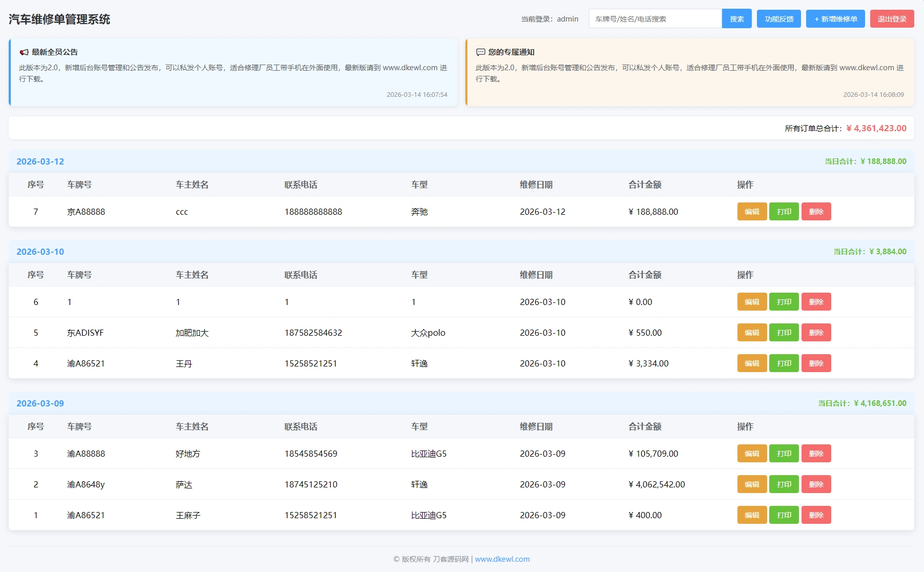Print the 奔驰 order dated 2026-03-12

[784, 211]
